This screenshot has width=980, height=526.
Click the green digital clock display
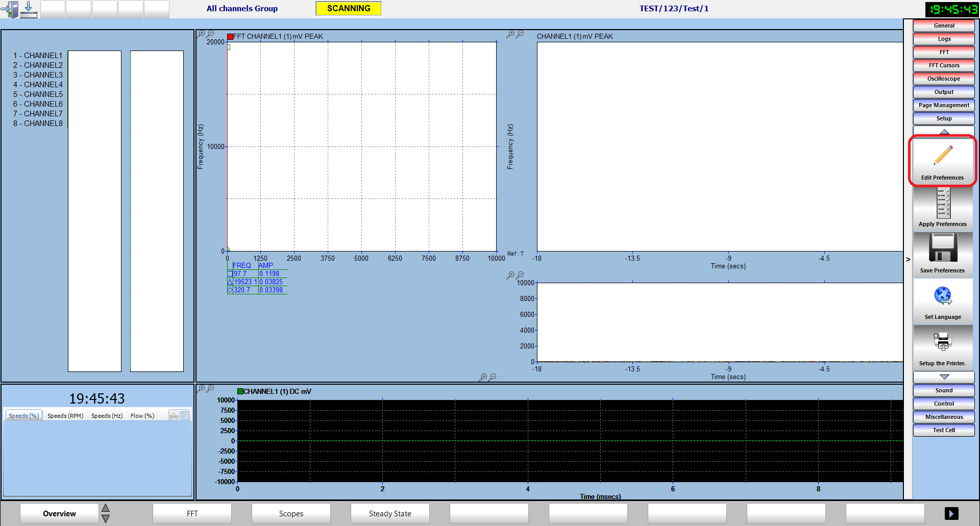coord(952,9)
